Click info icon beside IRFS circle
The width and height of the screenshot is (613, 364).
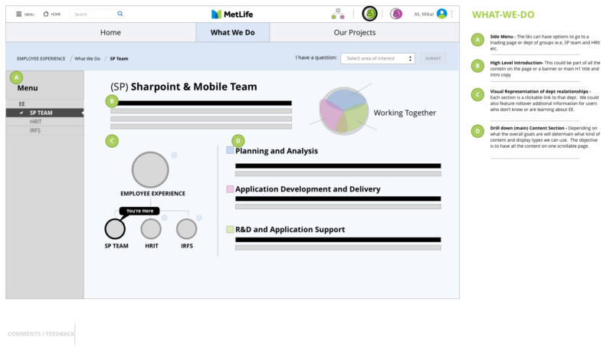tap(199, 218)
